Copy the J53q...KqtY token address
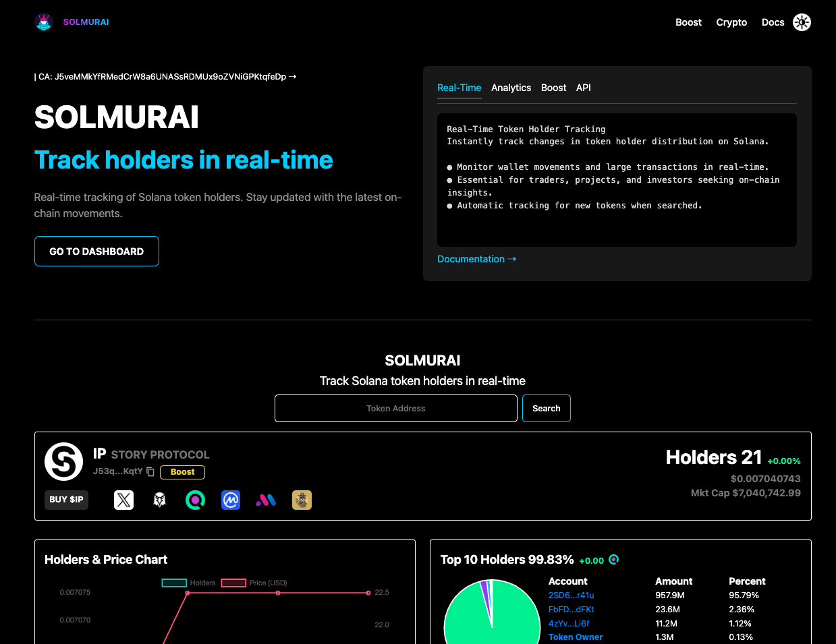Image resolution: width=836 pixels, height=644 pixels. coord(150,471)
